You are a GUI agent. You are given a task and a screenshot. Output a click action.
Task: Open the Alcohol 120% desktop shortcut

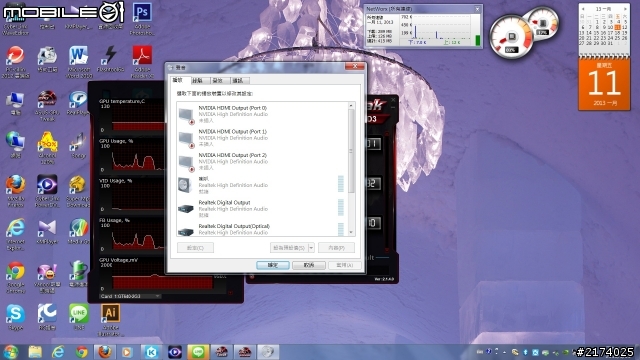pos(47,148)
